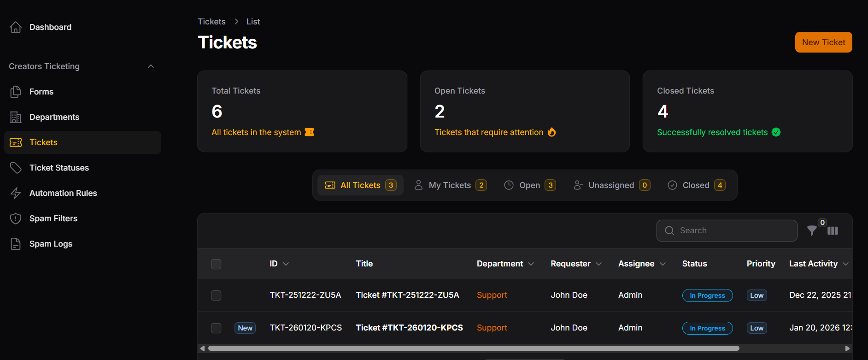Select checkbox for ticket TKT-260120-KPCS
The height and width of the screenshot is (360, 868).
point(216,328)
